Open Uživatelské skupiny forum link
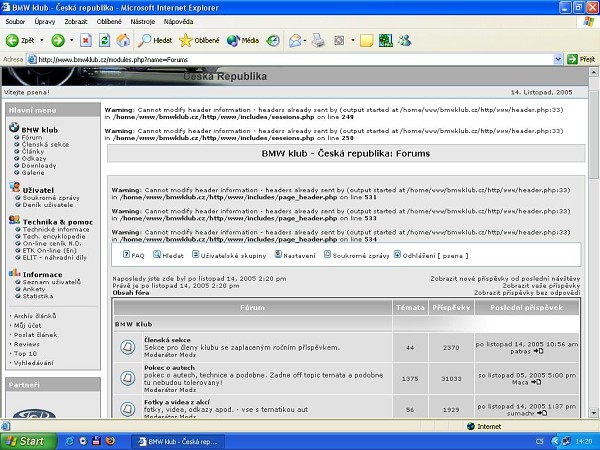 pos(229,255)
